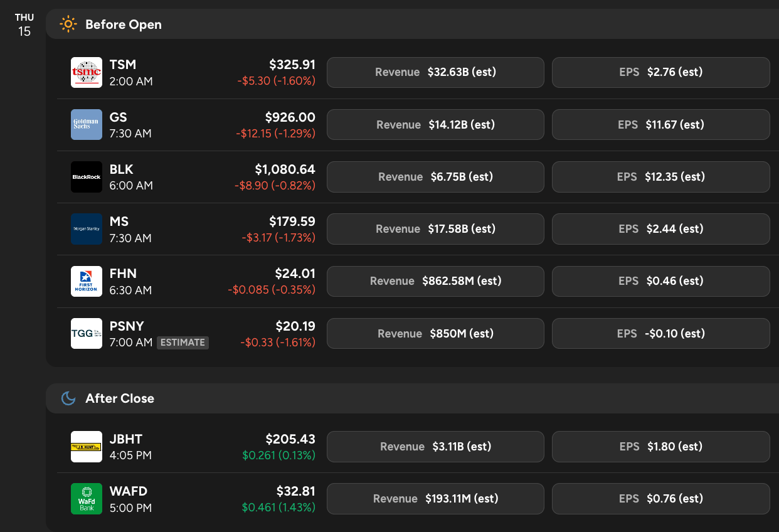Click the THU 15 date label

click(24, 25)
